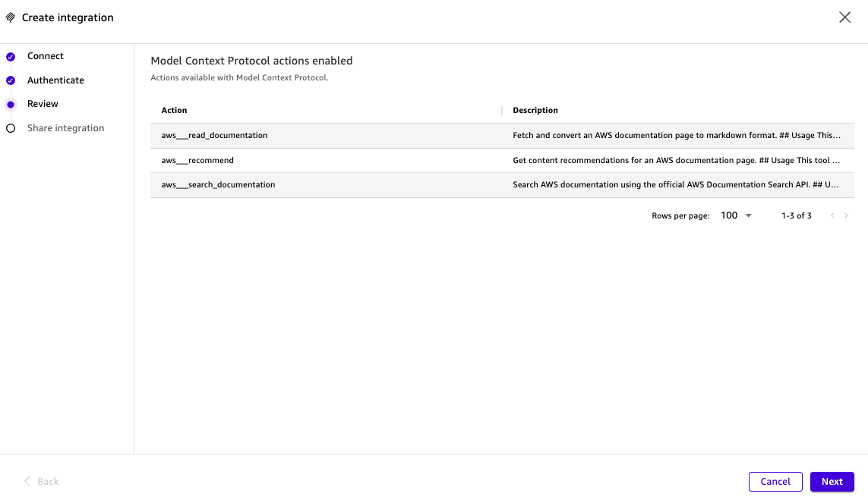Click the Review step indicator dot
The width and height of the screenshot is (868, 503).
tap(11, 105)
